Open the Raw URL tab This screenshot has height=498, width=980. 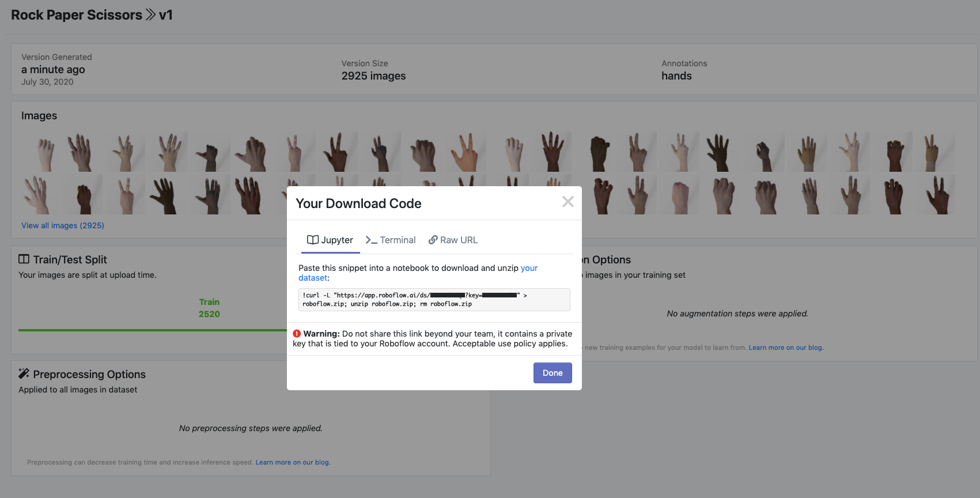(x=453, y=240)
